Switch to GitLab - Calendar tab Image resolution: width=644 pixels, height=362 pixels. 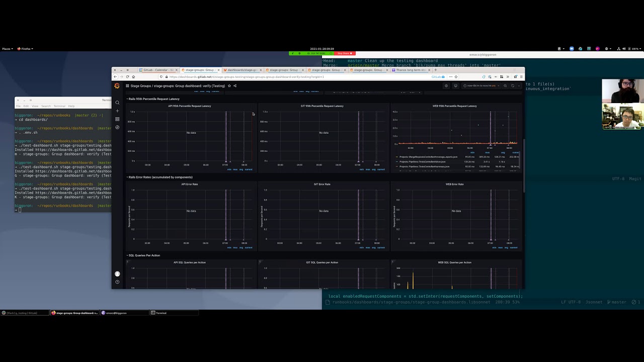158,70
